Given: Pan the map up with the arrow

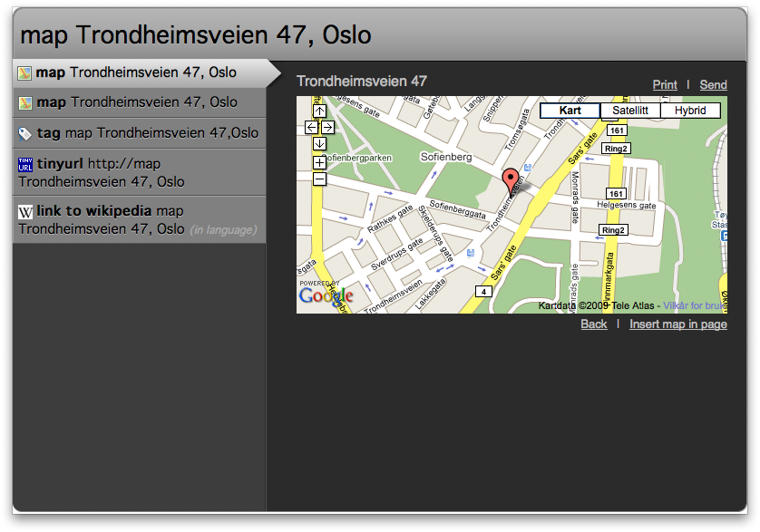Looking at the screenshot, I should (319, 111).
